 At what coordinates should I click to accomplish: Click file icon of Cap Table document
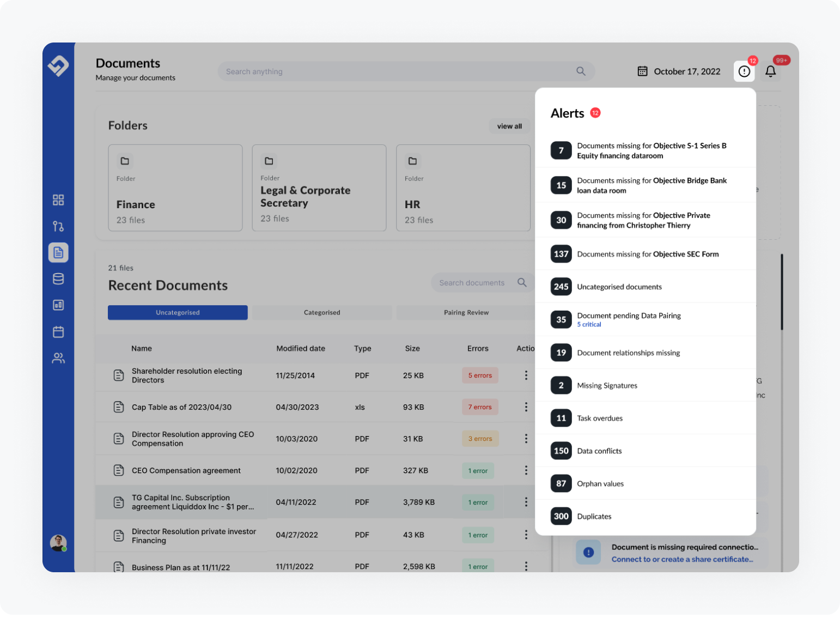click(119, 407)
